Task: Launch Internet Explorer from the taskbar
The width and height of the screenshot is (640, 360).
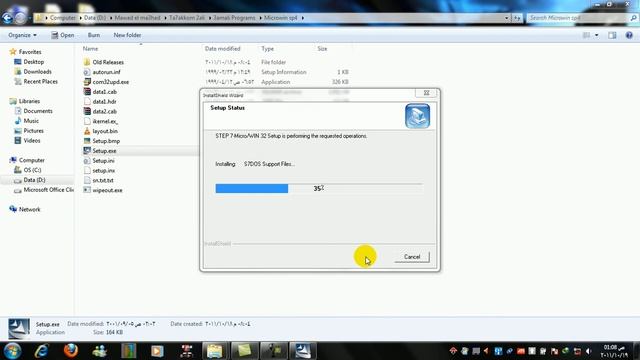Action: click(x=42, y=351)
